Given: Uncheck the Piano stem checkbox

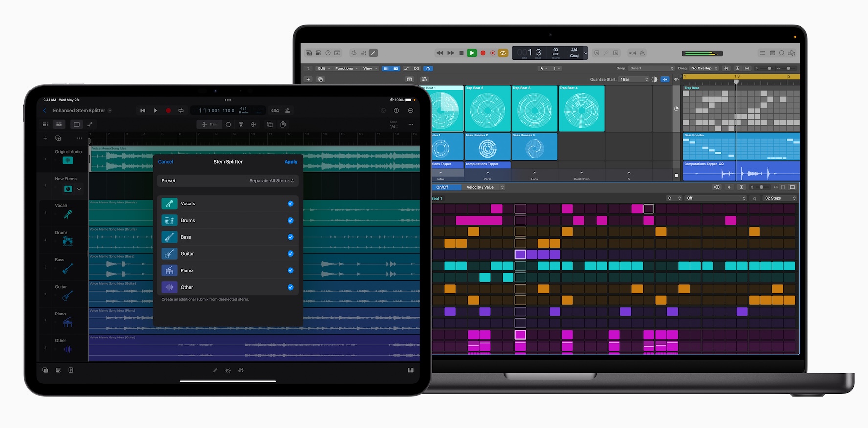Looking at the screenshot, I should point(290,270).
